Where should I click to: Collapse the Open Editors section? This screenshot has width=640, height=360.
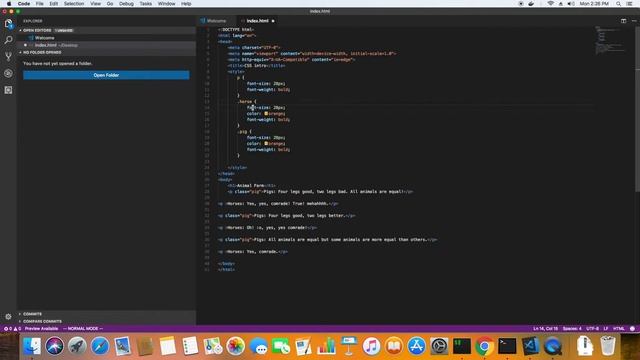tap(106, 30)
